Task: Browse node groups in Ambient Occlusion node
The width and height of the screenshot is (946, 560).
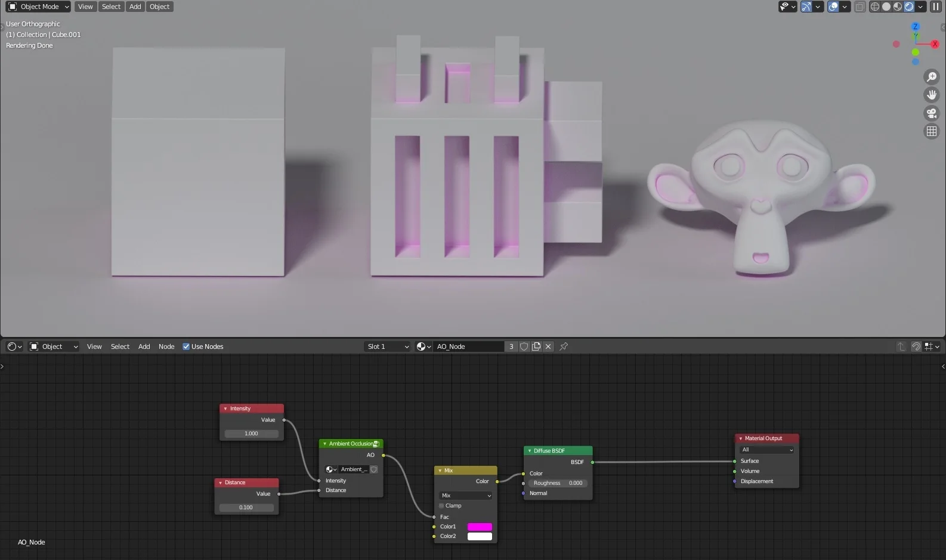Action: click(x=331, y=469)
